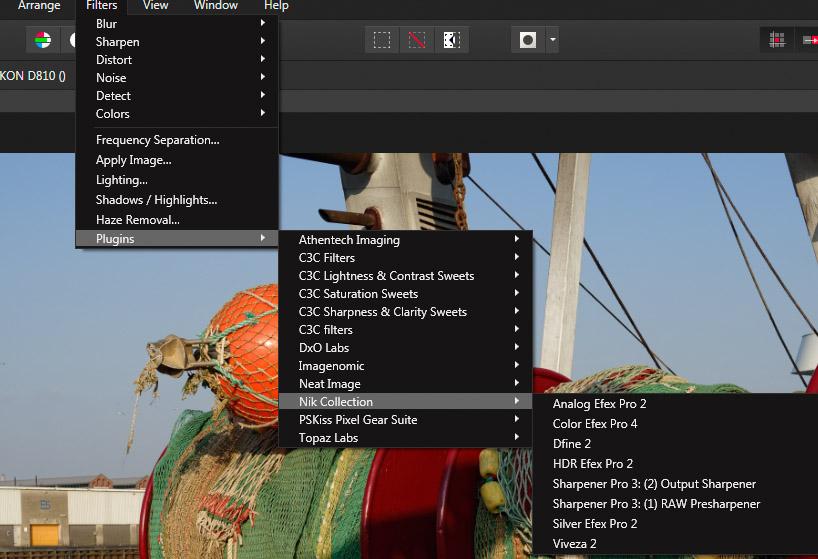Expand the Neat Image plugin submenu

pyautogui.click(x=405, y=384)
